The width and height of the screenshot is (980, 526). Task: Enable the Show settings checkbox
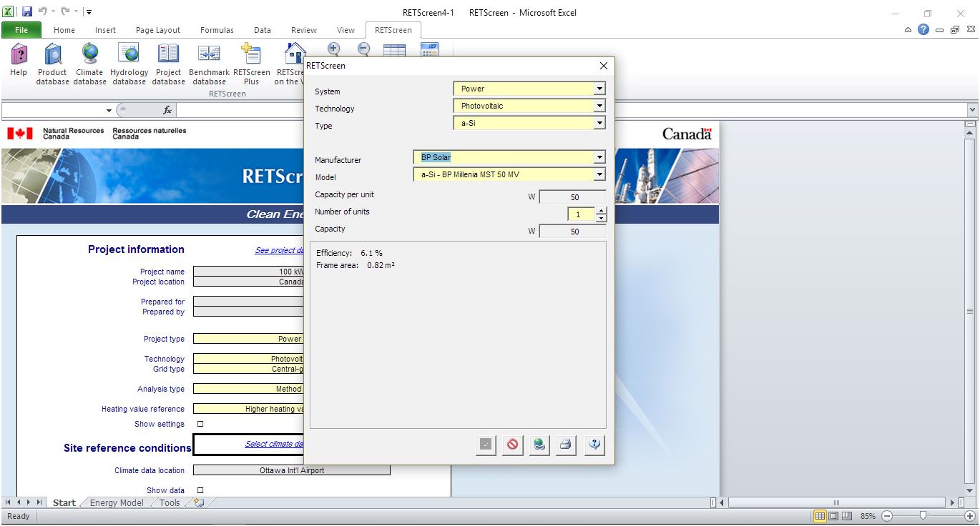[200, 424]
